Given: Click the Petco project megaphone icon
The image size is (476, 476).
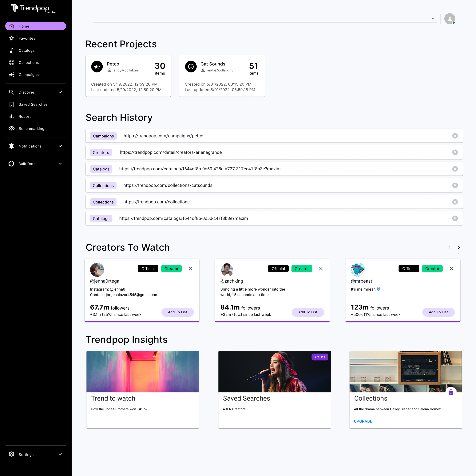Looking at the screenshot, I should pos(97,67).
